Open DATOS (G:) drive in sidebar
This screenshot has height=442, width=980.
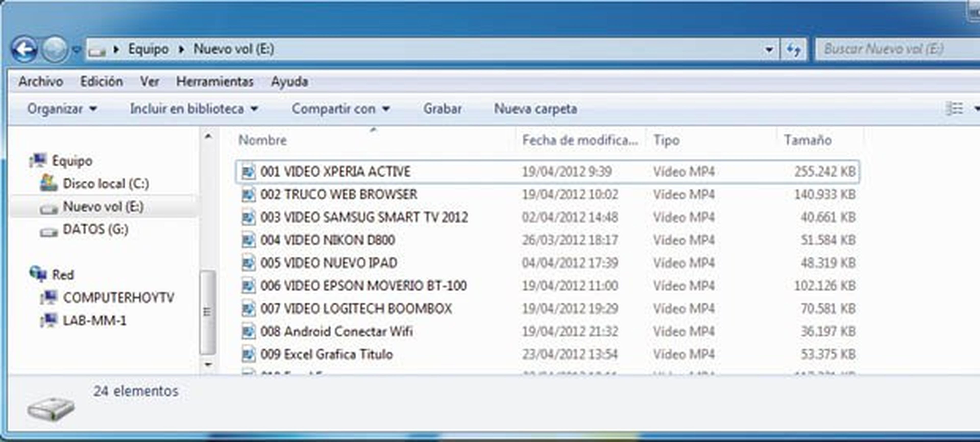[95, 230]
